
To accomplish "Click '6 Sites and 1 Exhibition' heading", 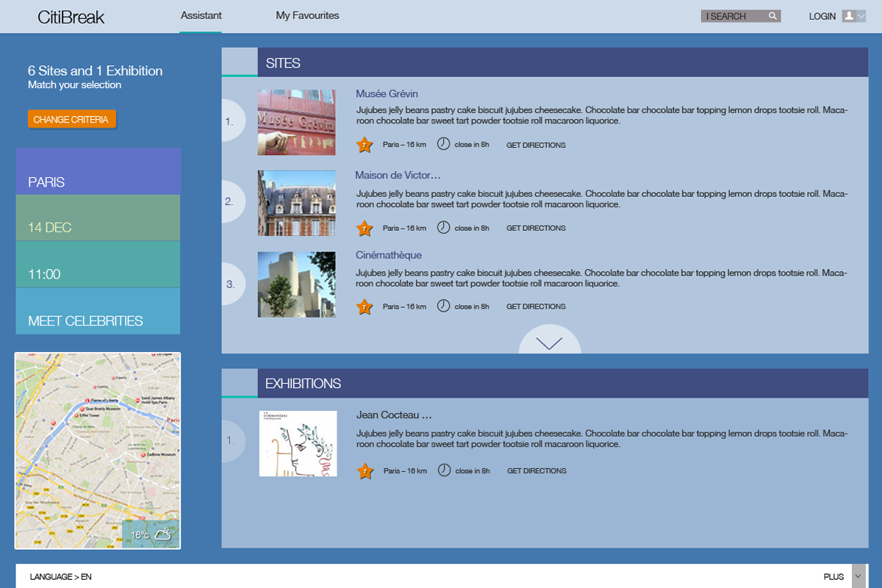I will point(96,71).
